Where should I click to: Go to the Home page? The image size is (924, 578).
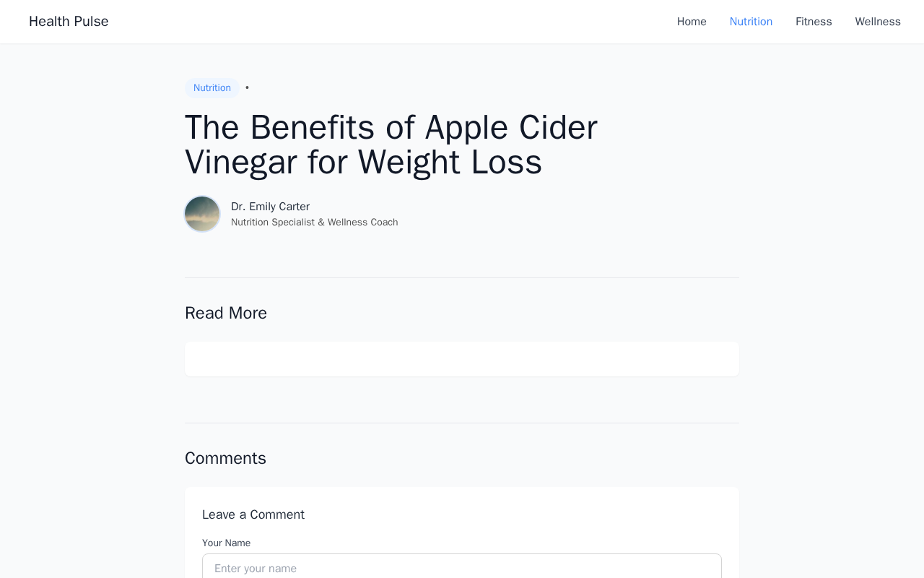coord(692,22)
